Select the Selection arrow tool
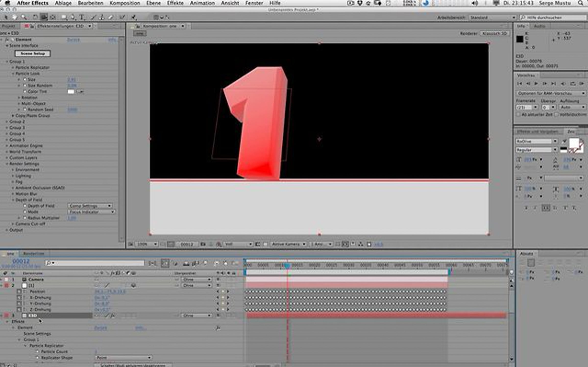Screen dimensions: 588x367 pyautogui.click(x=6, y=17)
